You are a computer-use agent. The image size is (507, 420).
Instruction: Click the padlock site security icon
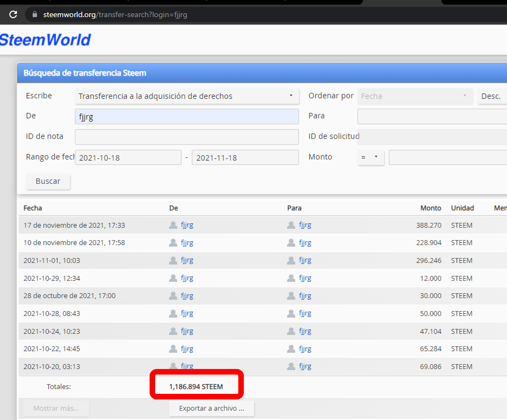(x=35, y=15)
